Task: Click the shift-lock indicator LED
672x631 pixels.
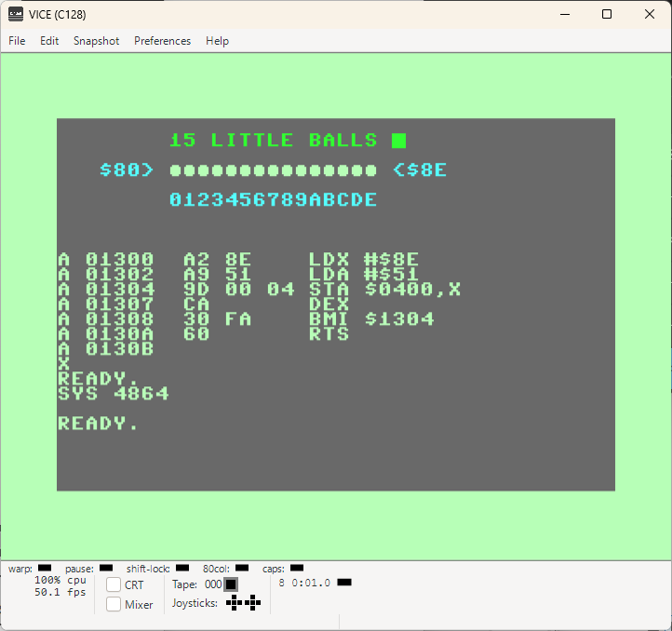Action: click(182, 568)
